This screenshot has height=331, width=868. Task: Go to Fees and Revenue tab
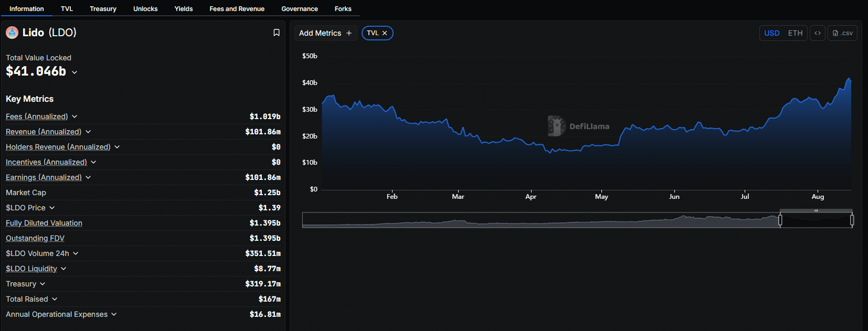pyautogui.click(x=237, y=9)
